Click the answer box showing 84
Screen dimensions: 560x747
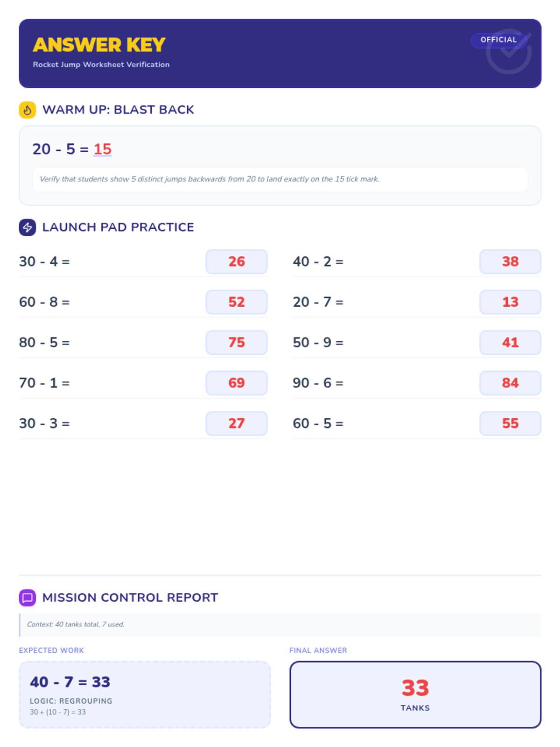[x=510, y=383]
